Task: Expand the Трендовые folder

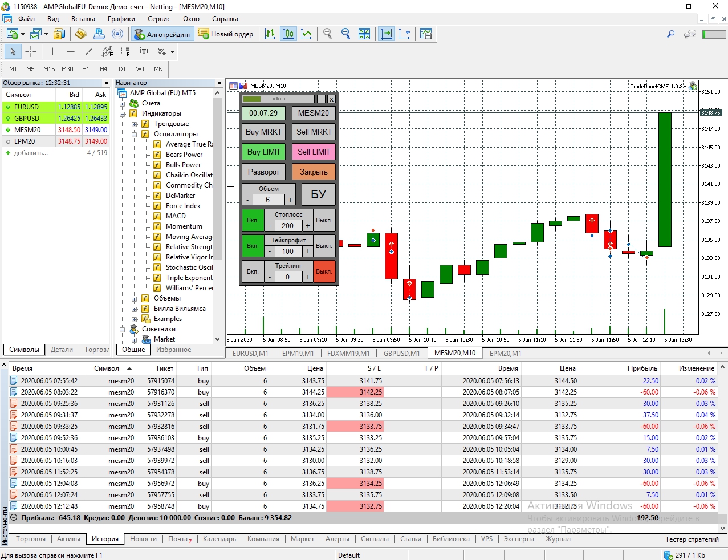Action: click(135, 124)
